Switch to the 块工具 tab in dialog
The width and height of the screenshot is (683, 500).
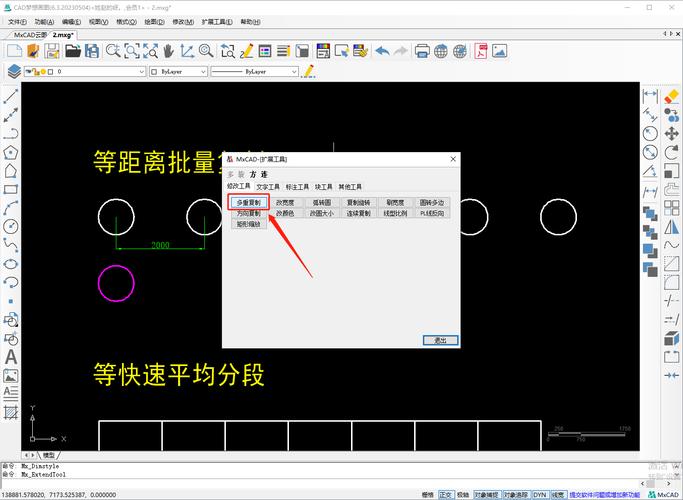[324, 187]
